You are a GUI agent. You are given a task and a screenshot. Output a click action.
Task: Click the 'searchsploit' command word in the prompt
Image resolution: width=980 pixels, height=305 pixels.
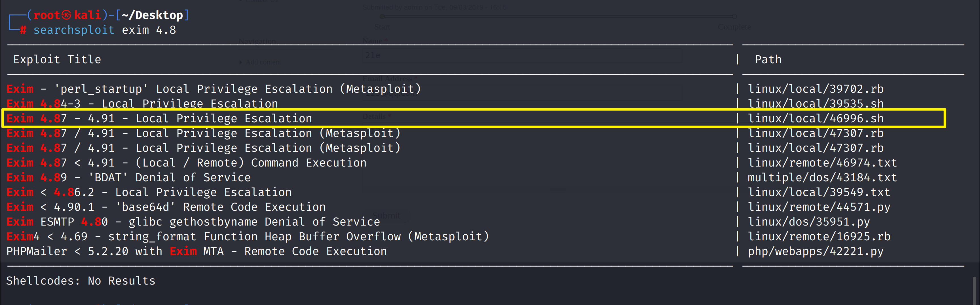pyautogui.click(x=74, y=30)
